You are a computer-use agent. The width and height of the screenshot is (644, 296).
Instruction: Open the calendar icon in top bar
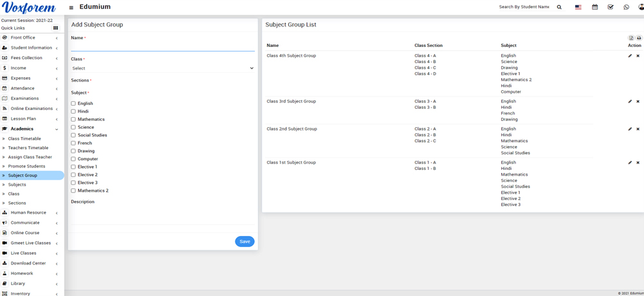pyautogui.click(x=594, y=7)
